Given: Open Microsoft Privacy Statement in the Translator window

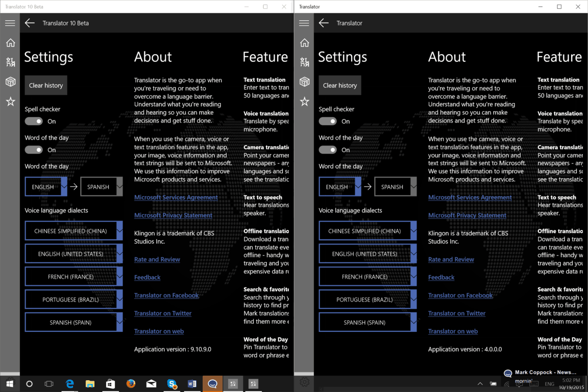Looking at the screenshot, I should 467,215.
